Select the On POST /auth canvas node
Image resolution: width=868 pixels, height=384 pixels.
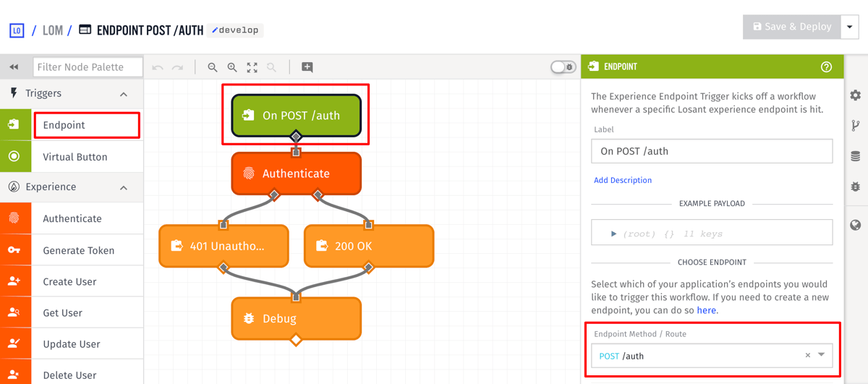pos(296,115)
